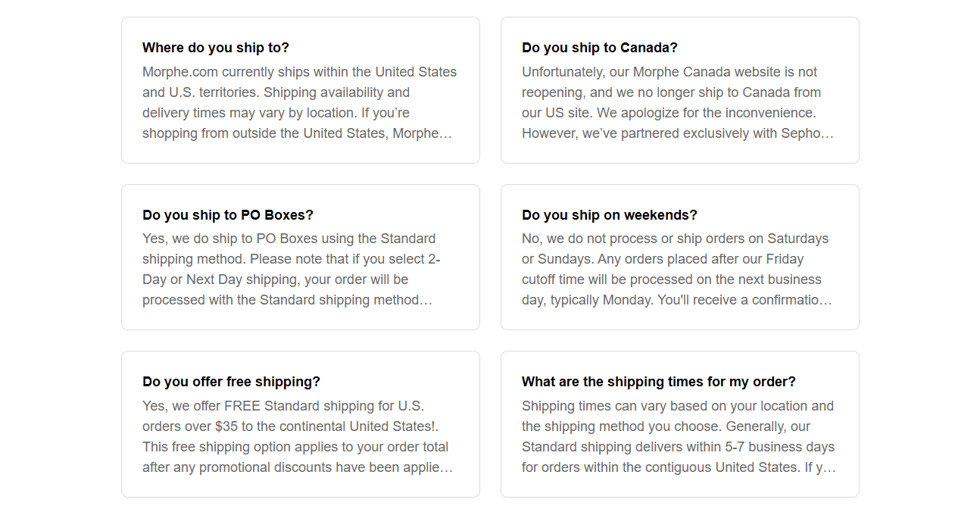Expand truncated text ending "United States, Morphe…"

(445, 134)
